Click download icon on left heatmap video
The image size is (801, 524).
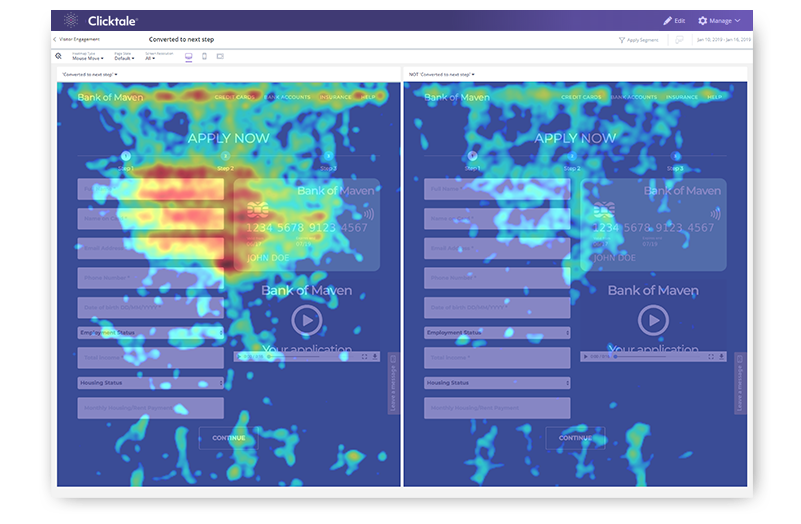[375, 356]
